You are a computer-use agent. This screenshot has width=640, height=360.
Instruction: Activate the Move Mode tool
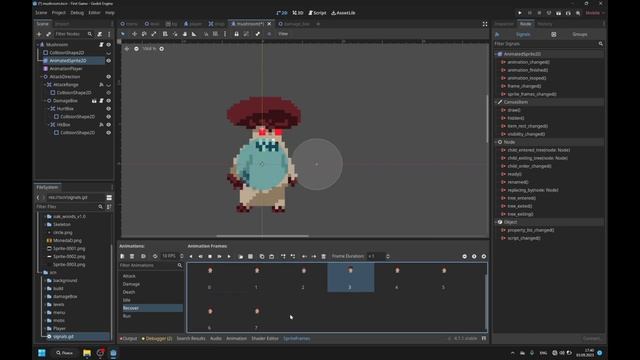[134, 34]
